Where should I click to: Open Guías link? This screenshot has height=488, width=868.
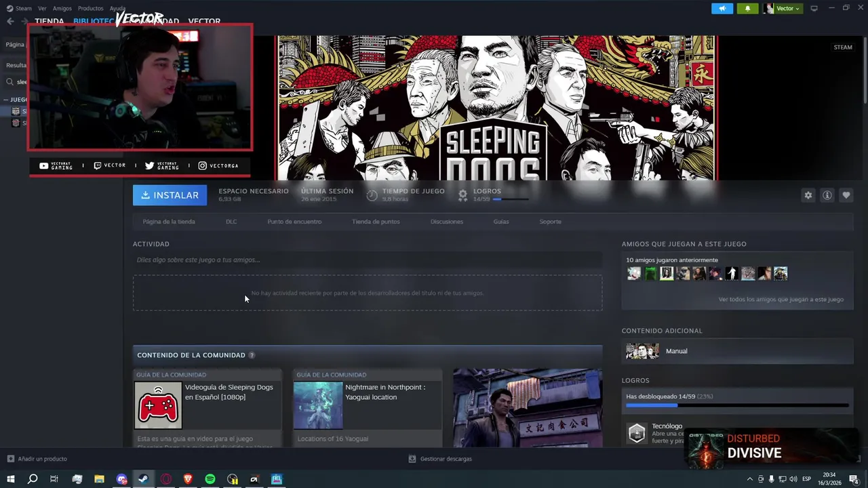pos(501,222)
